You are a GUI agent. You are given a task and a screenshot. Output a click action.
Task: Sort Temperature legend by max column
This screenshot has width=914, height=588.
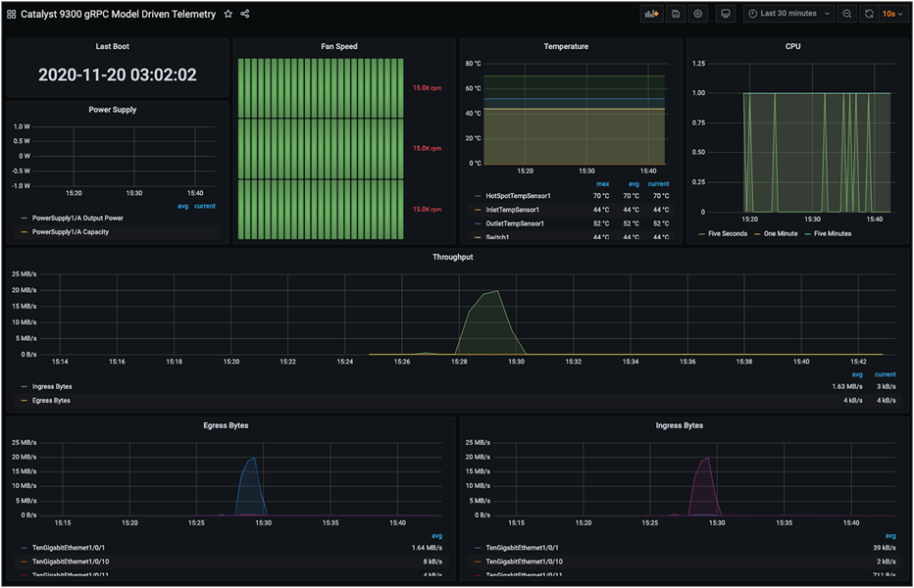[603, 183]
